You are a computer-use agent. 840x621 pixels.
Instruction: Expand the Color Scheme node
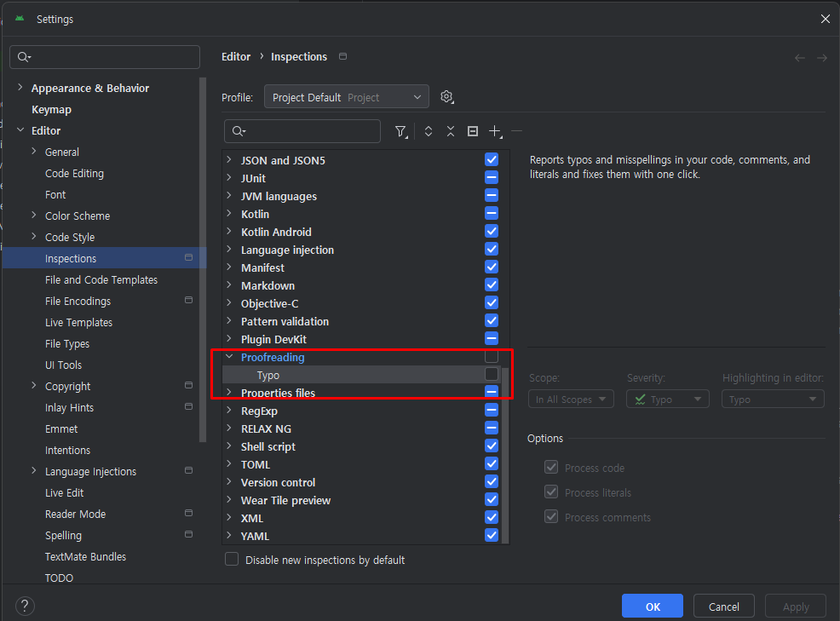click(34, 216)
